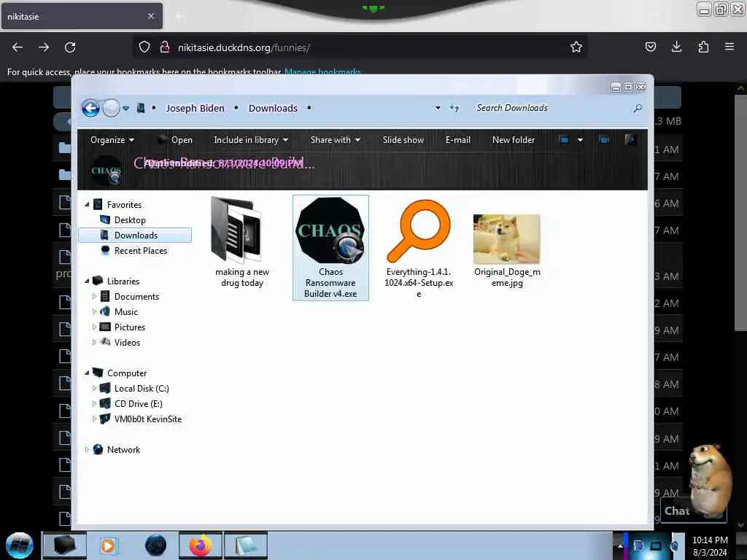Go back in the Explorer window
The width and height of the screenshot is (747, 560).
90,108
